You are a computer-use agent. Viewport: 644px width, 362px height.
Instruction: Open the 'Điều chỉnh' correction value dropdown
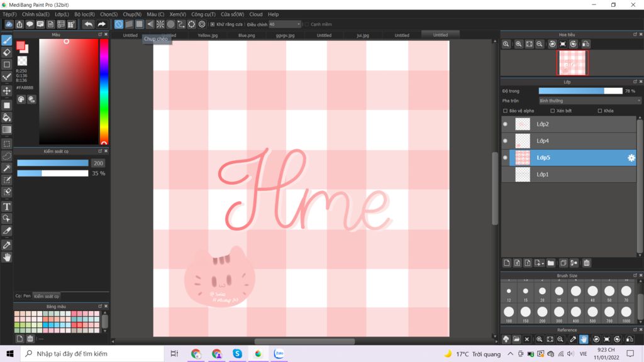click(x=285, y=25)
